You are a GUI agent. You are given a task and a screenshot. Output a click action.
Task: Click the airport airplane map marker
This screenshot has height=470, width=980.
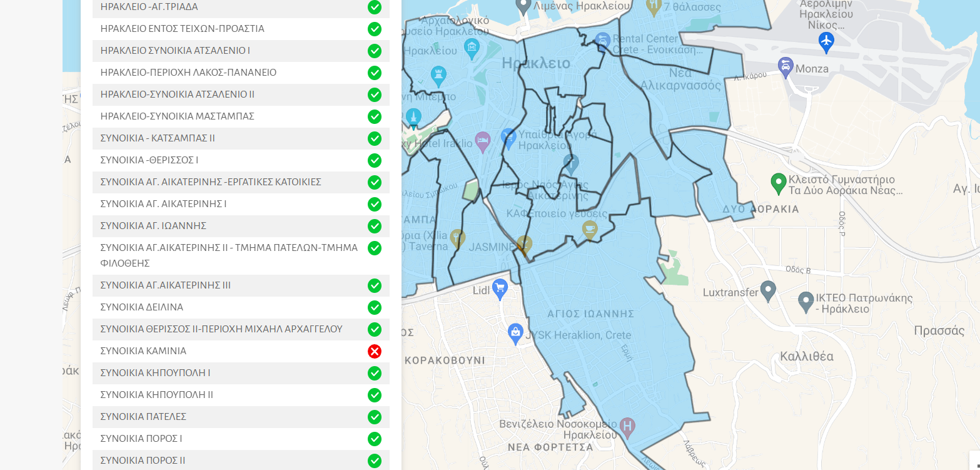tap(826, 42)
